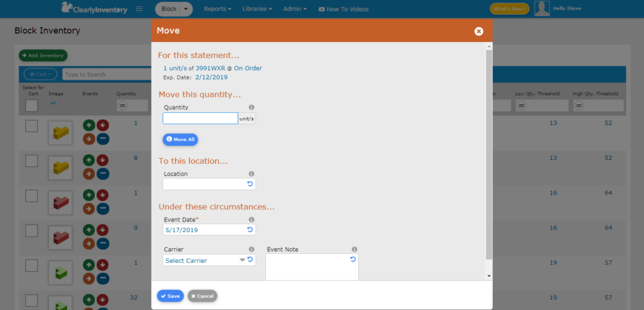Check the box for the quantity 32 row

32,300
